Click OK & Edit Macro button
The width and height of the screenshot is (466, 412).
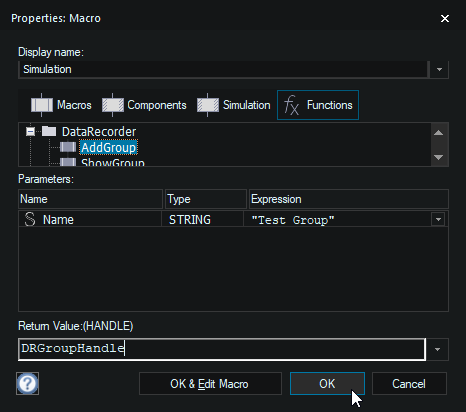point(210,384)
